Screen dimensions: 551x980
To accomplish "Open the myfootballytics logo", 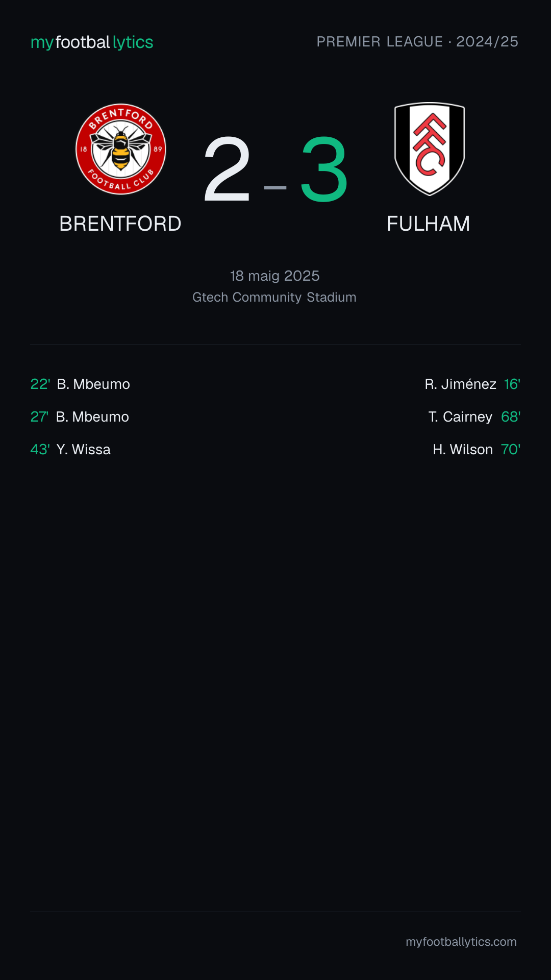I will (x=92, y=42).
